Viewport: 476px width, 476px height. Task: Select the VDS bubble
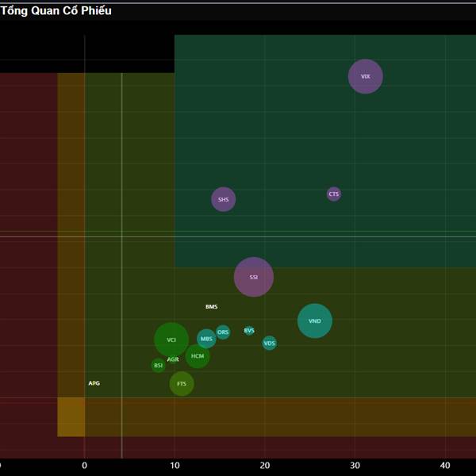[269, 344]
